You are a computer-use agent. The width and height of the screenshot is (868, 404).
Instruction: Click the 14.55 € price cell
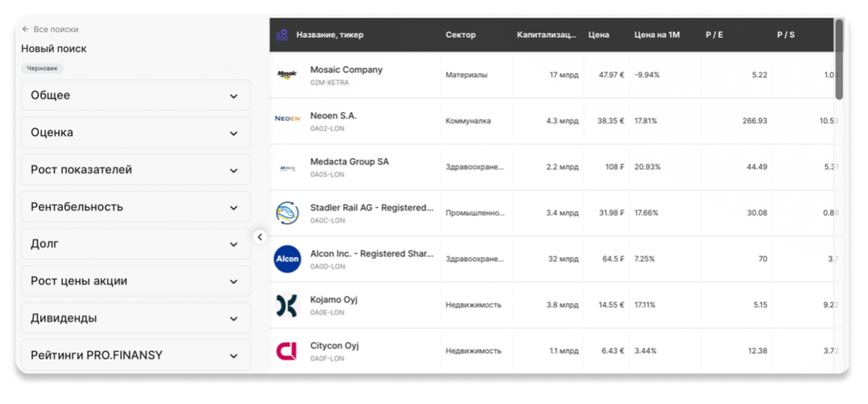click(x=611, y=305)
